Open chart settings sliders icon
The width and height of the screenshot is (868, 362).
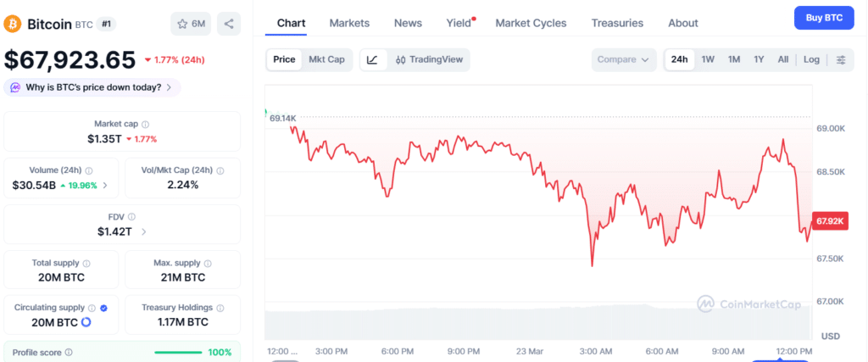840,59
